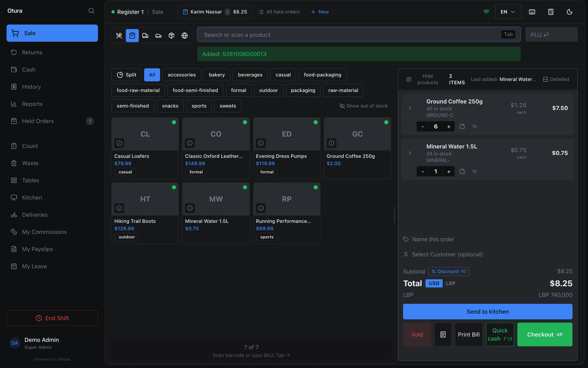Toggle Show out of stock

(363, 106)
